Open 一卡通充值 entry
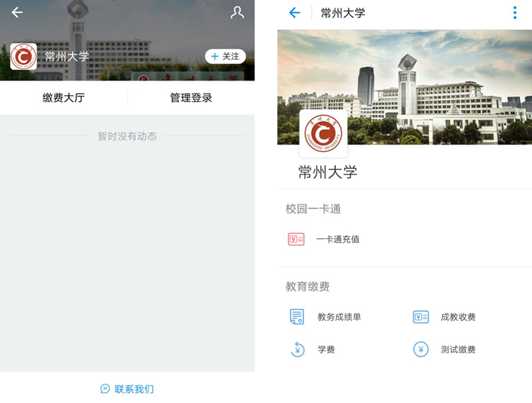 (x=337, y=239)
